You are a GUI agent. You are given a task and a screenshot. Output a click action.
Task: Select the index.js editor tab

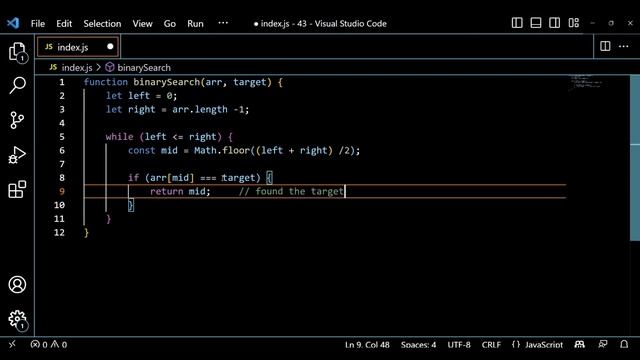click(x=78, y=47)
